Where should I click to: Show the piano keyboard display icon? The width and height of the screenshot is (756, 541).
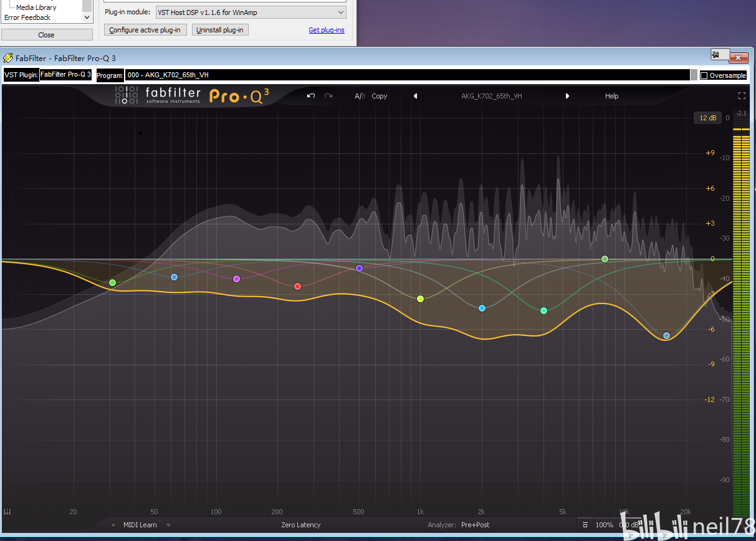click(7, 512)
